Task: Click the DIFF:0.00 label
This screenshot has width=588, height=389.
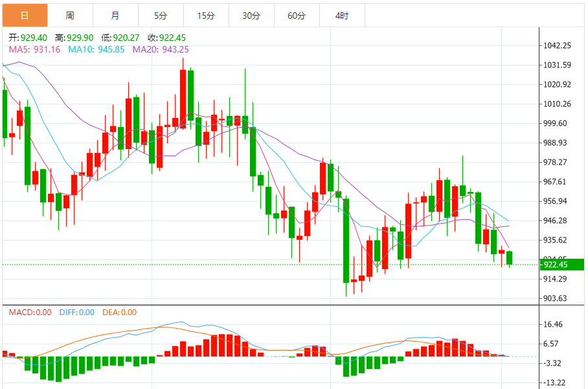Action: pos(77,312)
